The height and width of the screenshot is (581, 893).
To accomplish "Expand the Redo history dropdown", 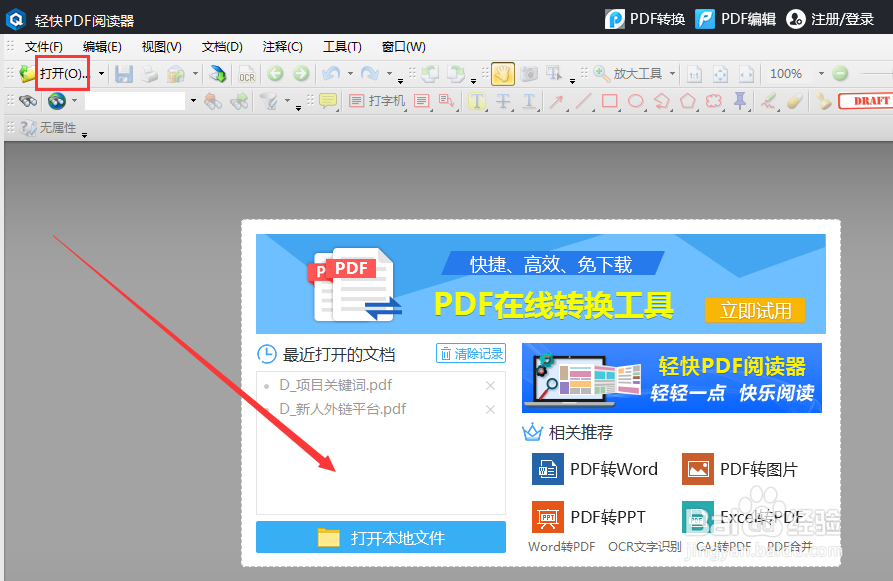I will pyautogui.click(x=389, y=73).
